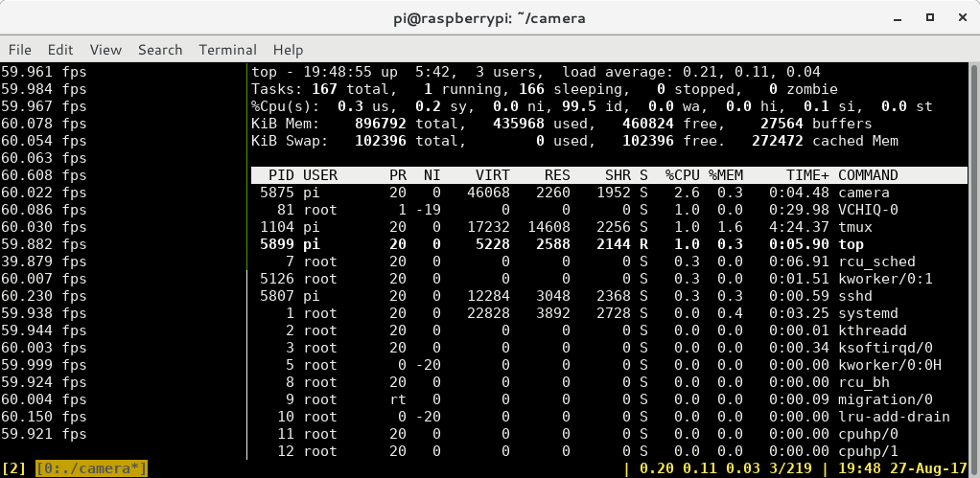The height and width of the screenshot is (478, 980).
Task: Open the Help menu
Action: click(288, 50)
